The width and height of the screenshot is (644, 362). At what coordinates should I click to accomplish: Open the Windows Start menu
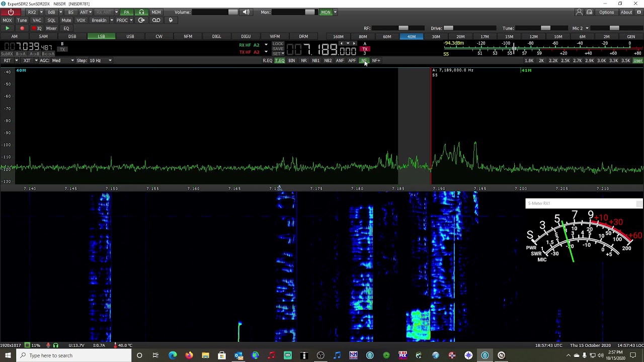coord(8,355)
